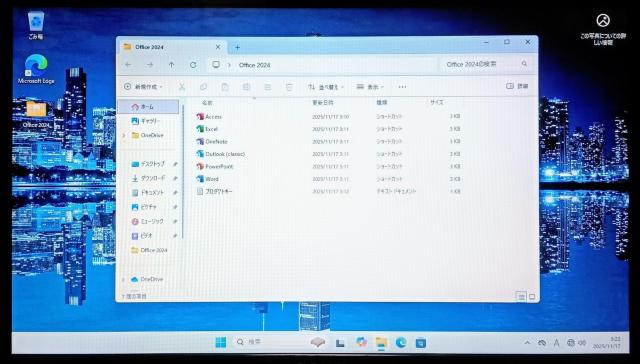Sort by 種類 column header

(382, 102)
